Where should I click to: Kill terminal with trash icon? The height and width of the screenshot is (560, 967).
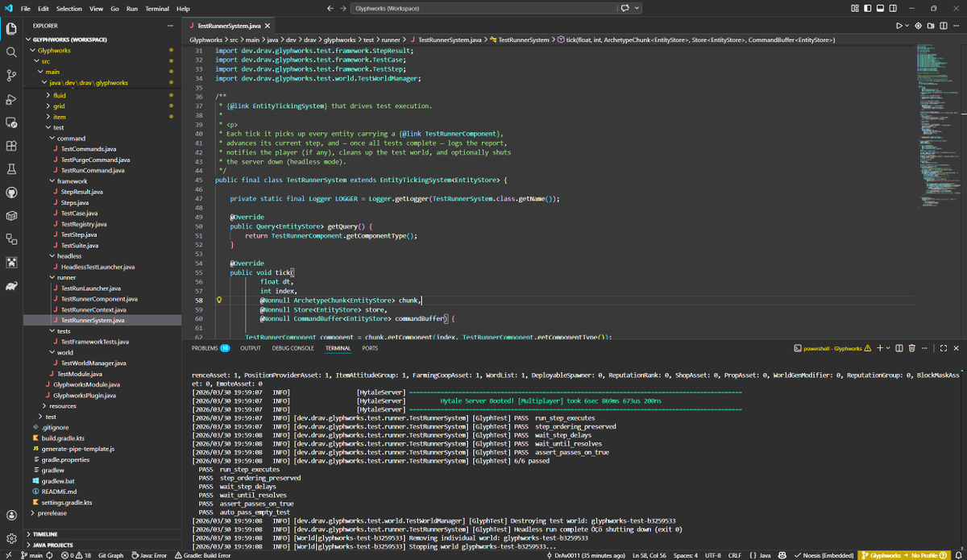pos(912,348)
